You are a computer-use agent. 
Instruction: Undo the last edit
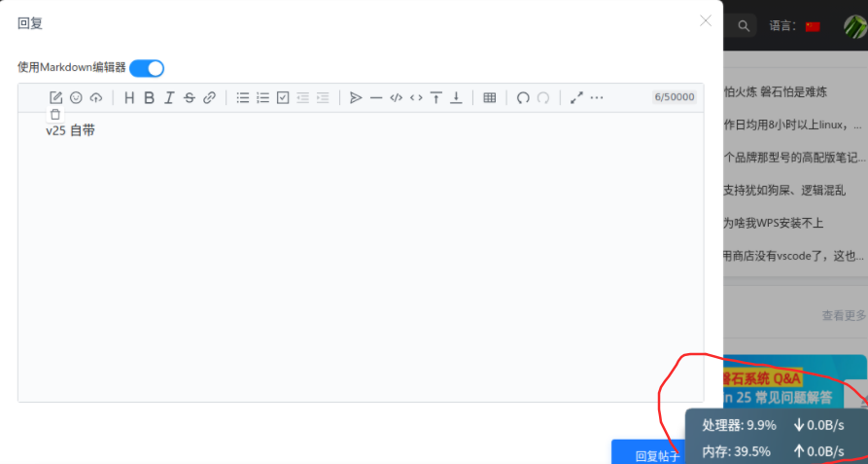point(523,98)
